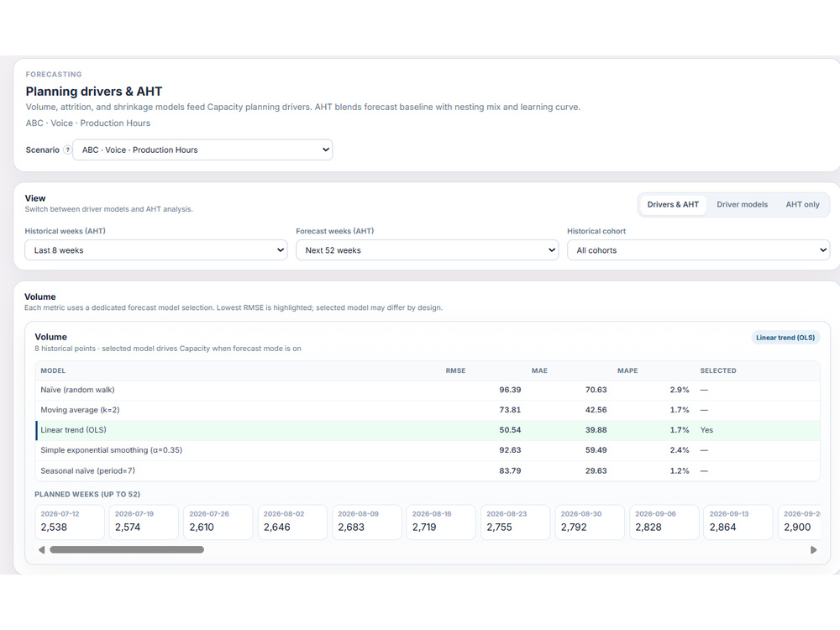The image size is (840, 630).
Task: Click RMSE value 50.54
Action: point(510,430)
